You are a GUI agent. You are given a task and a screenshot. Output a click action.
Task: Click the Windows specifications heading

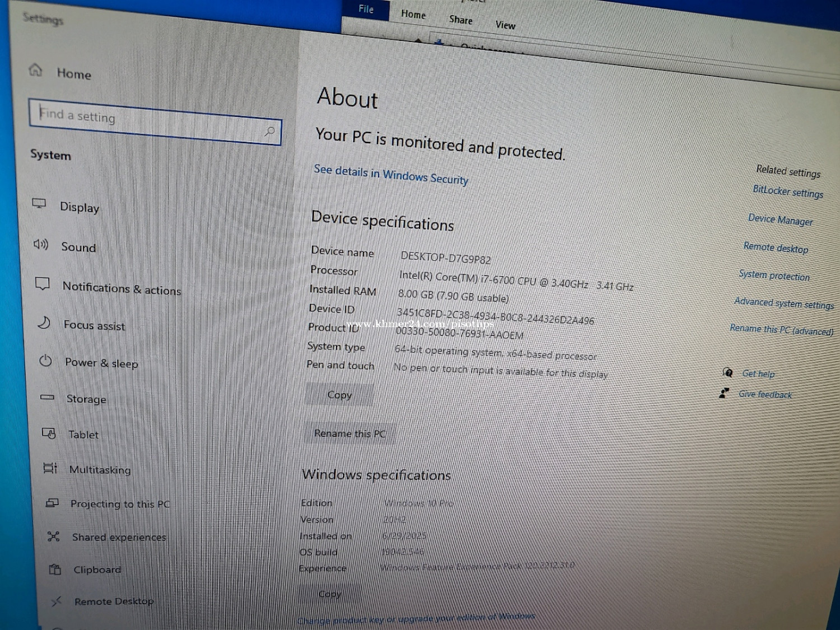(376, 475)
